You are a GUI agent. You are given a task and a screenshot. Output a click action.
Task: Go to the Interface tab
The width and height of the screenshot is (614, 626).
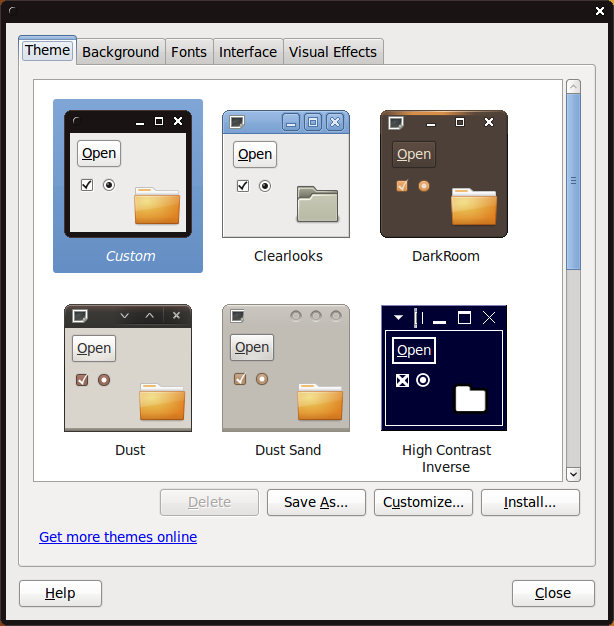click(x=248, y=52)
